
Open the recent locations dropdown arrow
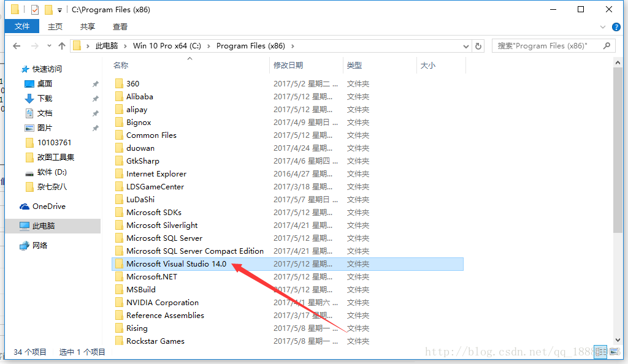[x=49, y=46]
